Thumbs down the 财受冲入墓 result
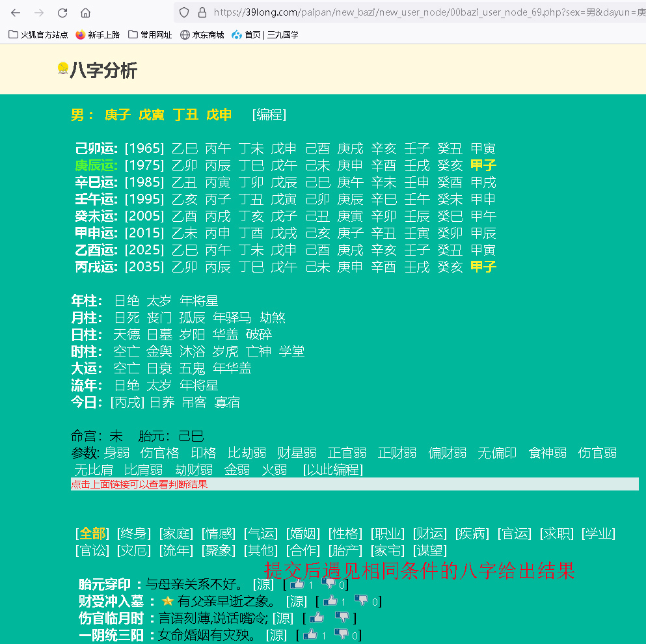646x644 pixels. (362, 601)
